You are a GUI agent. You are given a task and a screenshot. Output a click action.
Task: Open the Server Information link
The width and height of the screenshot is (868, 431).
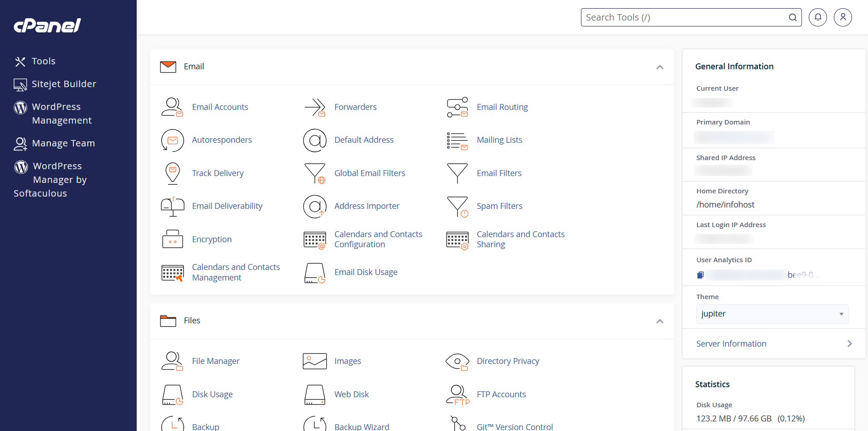tap(731, 344)
